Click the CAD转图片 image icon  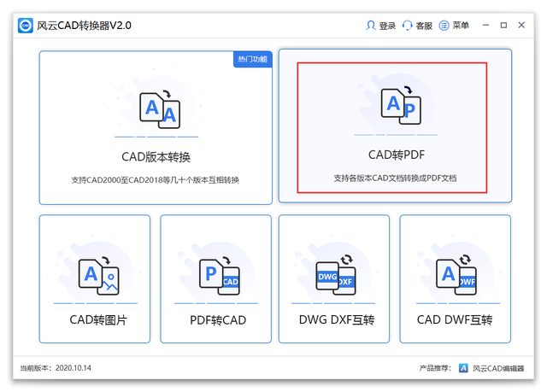(99, 276)
